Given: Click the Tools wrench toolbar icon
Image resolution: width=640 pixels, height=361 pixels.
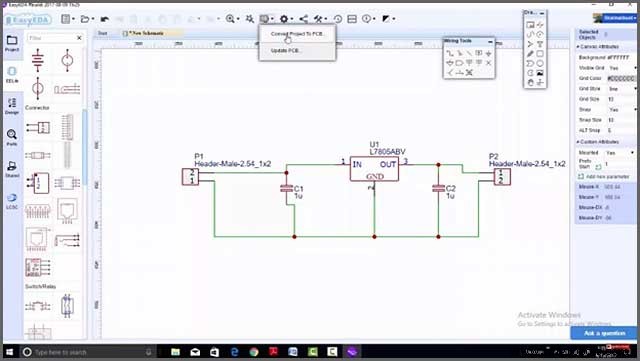Looking at the screenshot, I should (x=318, y=19).
